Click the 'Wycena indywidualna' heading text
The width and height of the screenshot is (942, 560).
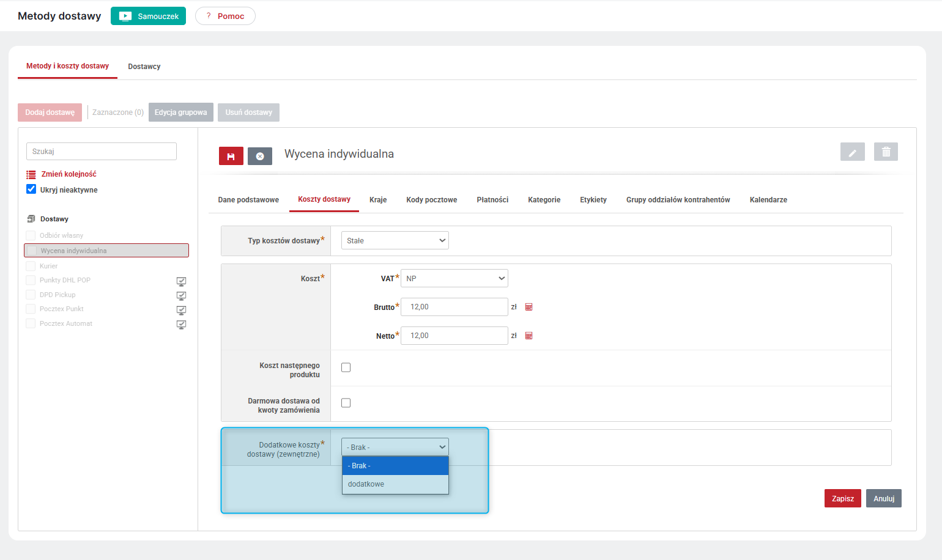tap(339, 154)
